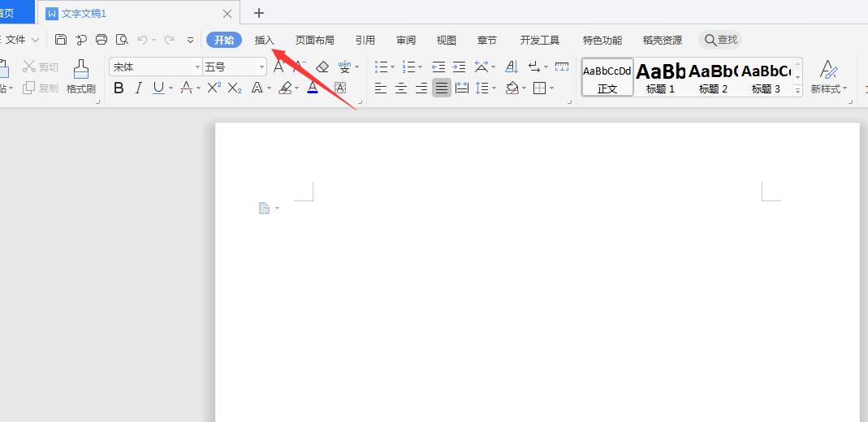Click the ruler tab stops icon
Screen dimensions: 868x422
coord(562,67)
